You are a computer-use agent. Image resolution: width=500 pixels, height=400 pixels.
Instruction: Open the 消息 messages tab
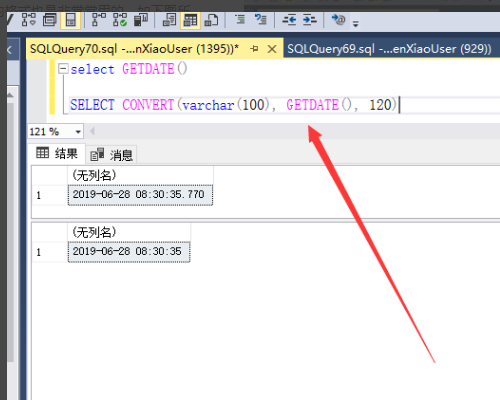111,155
